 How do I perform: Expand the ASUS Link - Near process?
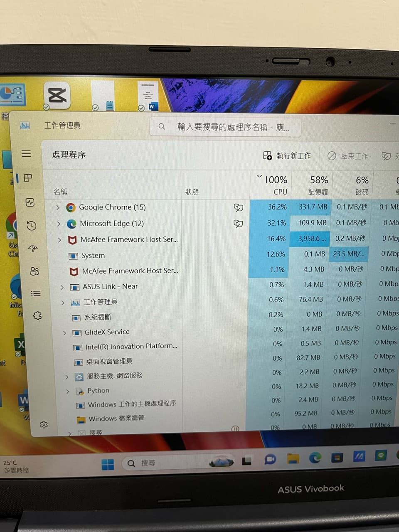[x=62, y=287]
